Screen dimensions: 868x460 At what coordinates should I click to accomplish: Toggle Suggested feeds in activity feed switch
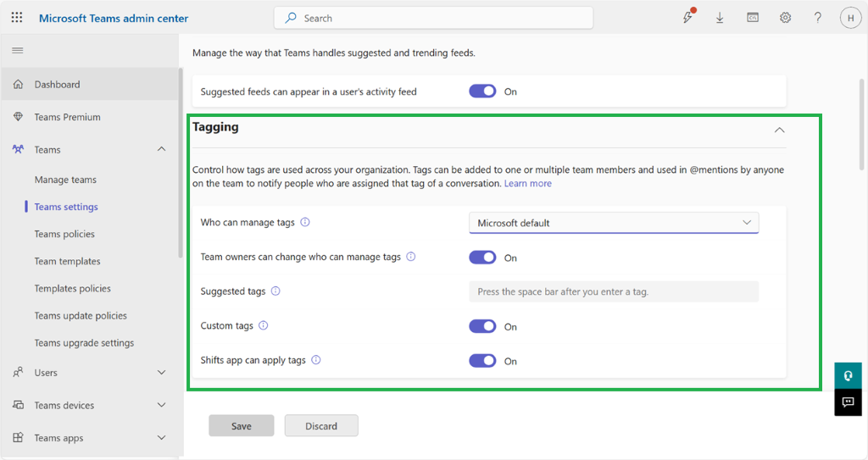tap(482, 91)
